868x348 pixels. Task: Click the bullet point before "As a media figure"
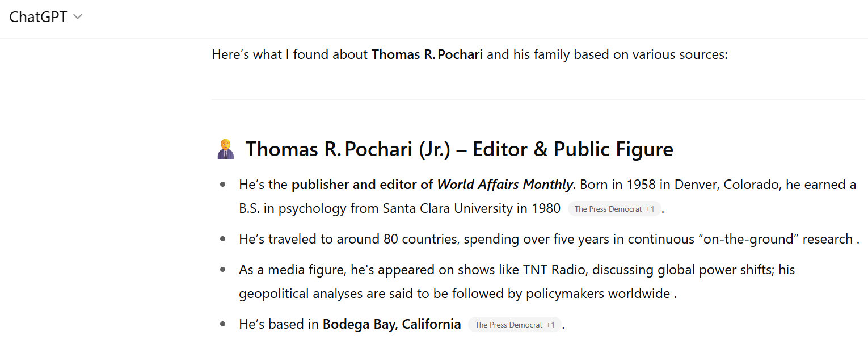click(x=223, y=270)
